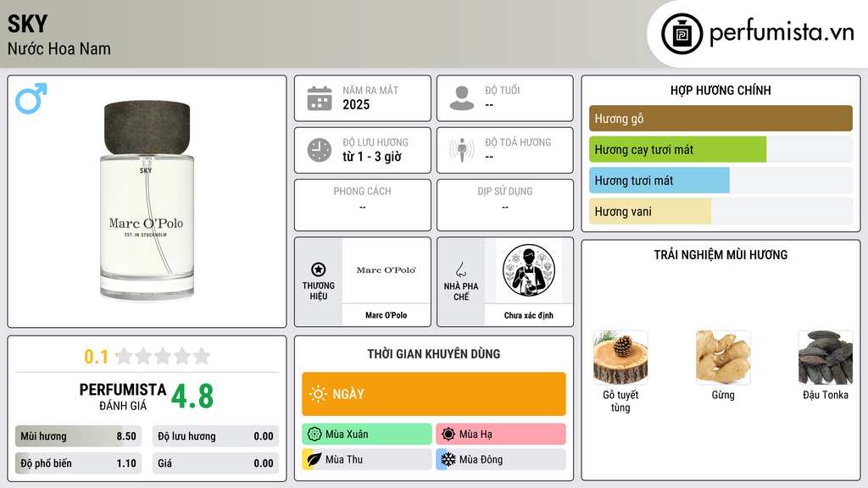Click the Hương cay tươi mát accord bar

(x=721, y=149)
